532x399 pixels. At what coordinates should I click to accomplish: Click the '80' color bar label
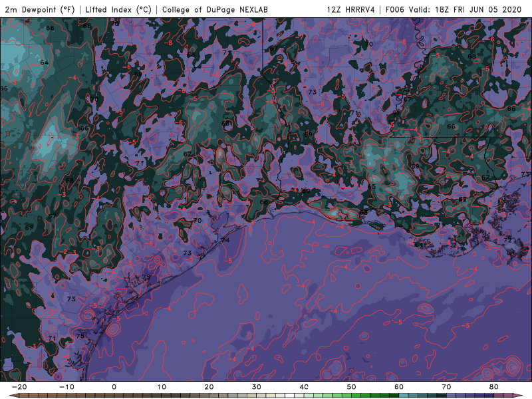point(494,387)
